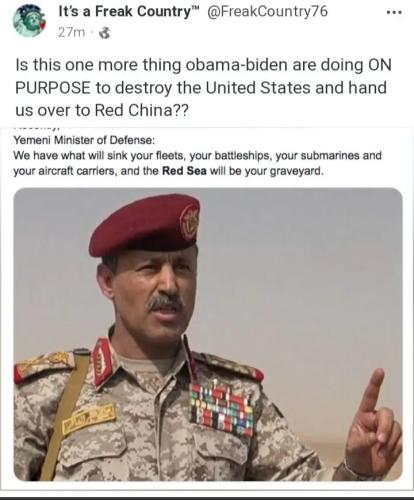414x500 pixels.
Task: Click the bold Red Sea text
Action: tap(184, 171)
